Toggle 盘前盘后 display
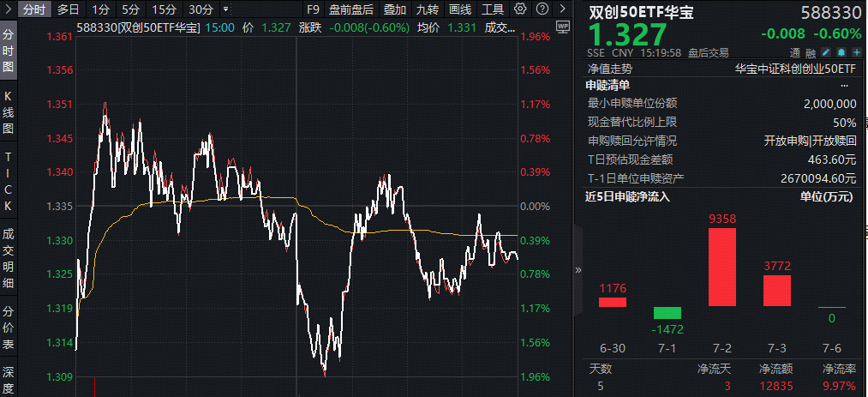Image resolution: width=868 pixels, height=397 pixels. 351,9
